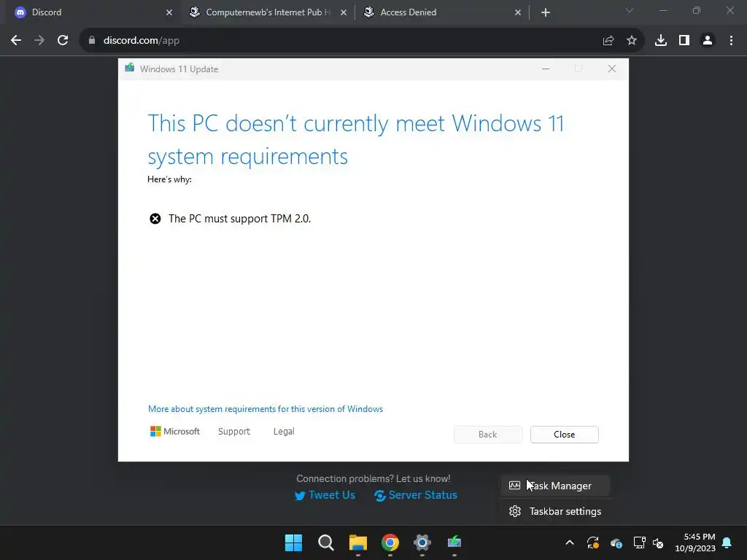Close the Windows 11 Update dialog with X
Screen dimensions: 747x560
click(612, 69)
